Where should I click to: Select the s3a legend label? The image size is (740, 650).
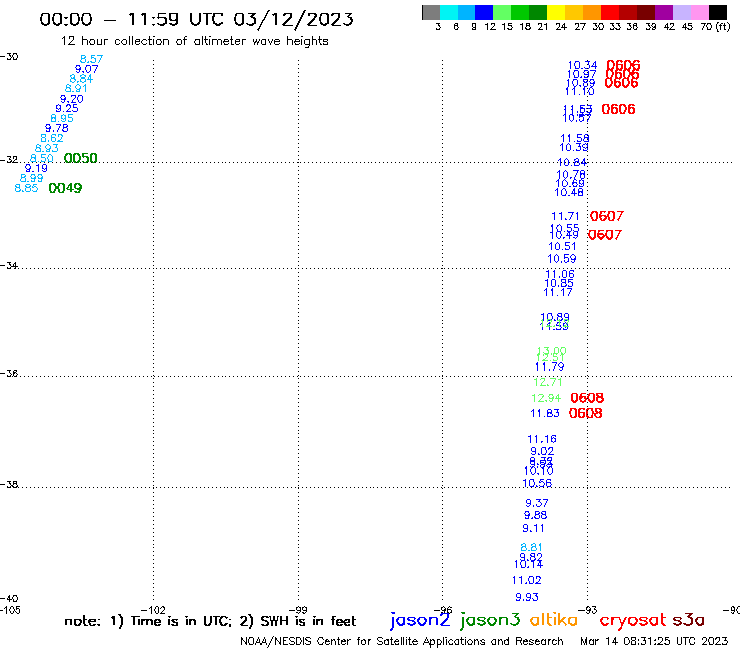tap(688, 620)
